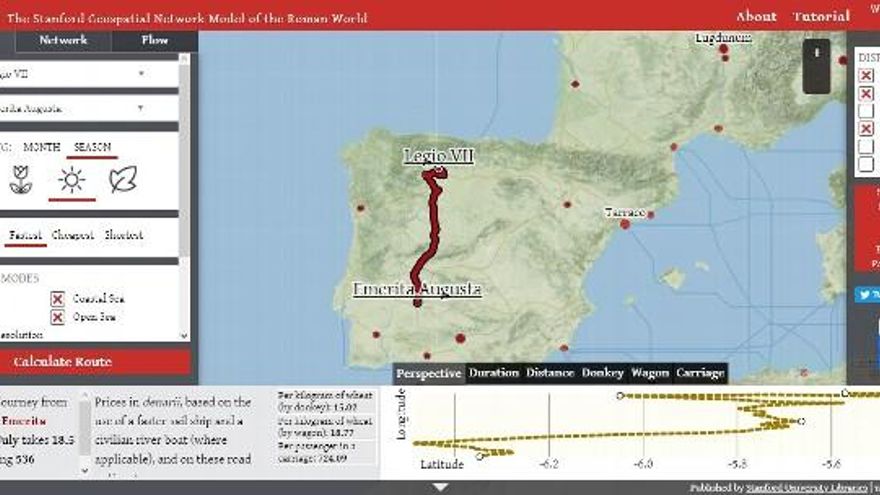
Task: Click the Twitter share button
Action: [868, 295]
